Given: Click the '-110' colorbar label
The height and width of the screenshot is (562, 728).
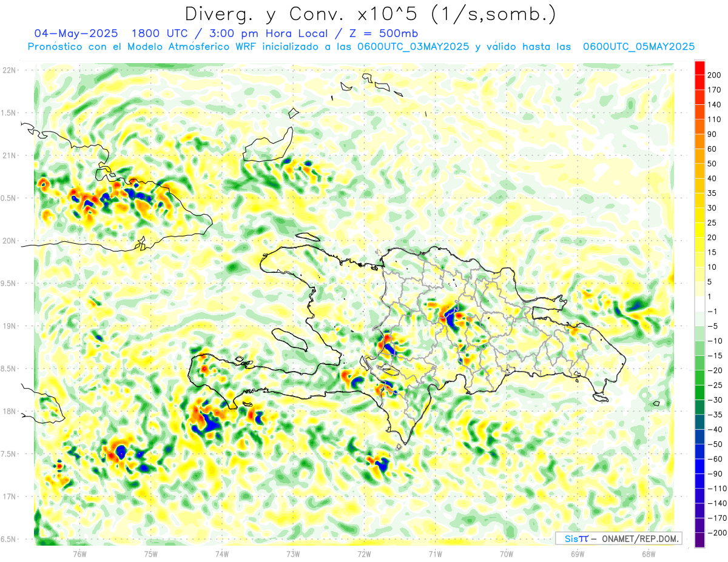Looking at the screenshot, I should [x=716, y=489].
